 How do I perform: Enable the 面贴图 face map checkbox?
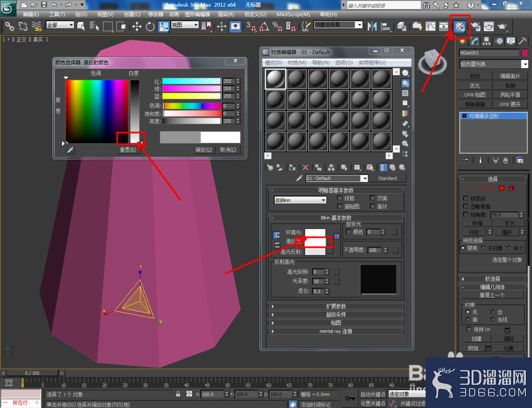pos(339,206)
